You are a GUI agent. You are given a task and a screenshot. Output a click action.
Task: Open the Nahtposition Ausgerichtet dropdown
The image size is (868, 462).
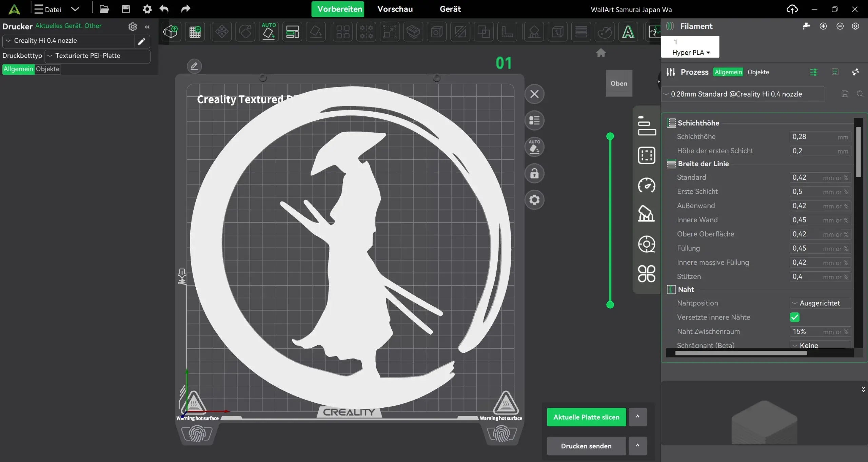(x=821, y=303)
